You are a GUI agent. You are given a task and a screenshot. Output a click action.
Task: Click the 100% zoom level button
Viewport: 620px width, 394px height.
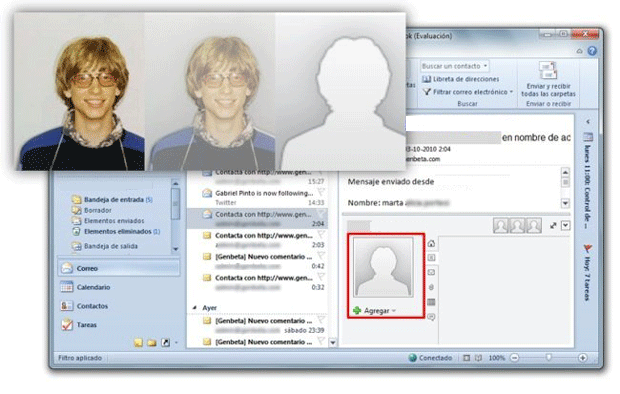(497, 358)
